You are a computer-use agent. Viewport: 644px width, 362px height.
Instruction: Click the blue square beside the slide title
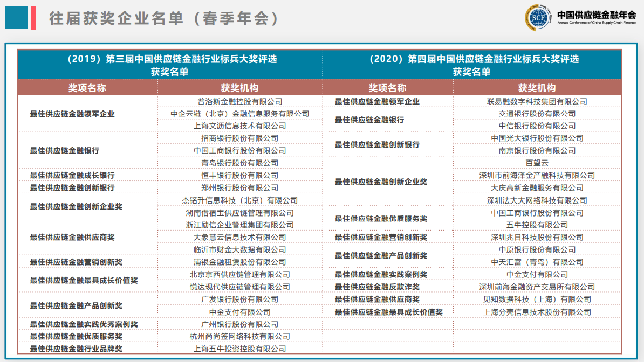click(x=16, y=18)
